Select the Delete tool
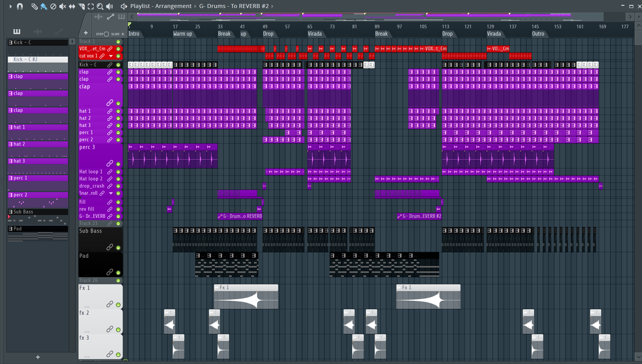 tap(53, 6)
